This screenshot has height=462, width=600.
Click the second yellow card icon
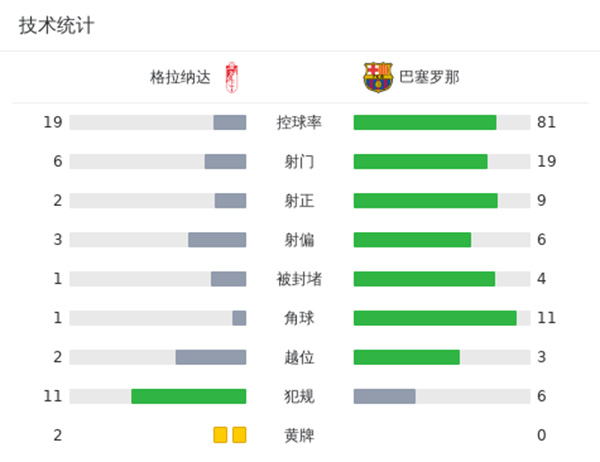click(239, 435)
